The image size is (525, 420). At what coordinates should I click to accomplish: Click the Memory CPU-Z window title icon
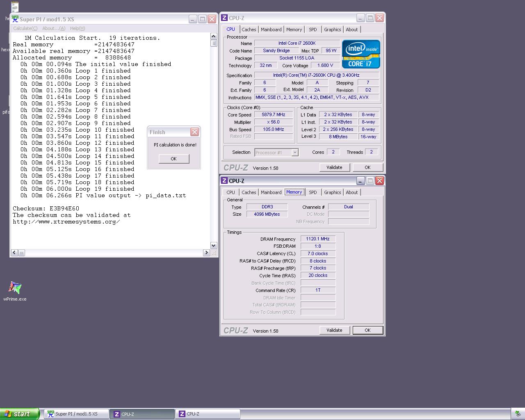pos(224,181)
